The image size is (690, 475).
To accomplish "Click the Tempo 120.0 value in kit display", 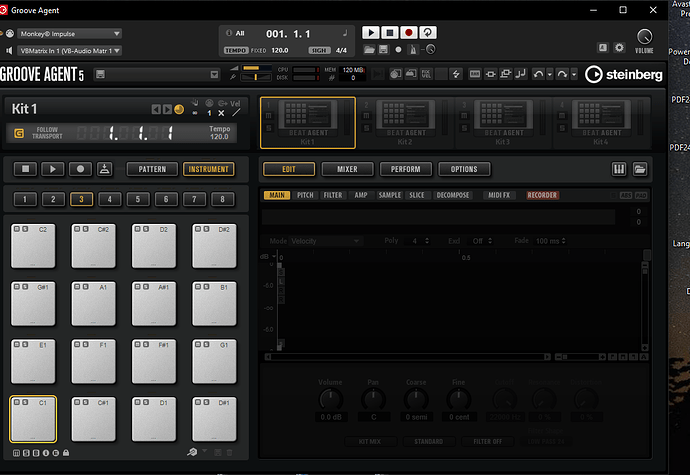I will (219, 137).
